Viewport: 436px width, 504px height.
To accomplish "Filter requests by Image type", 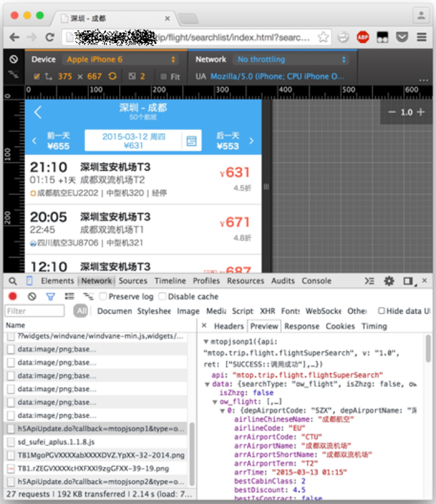I will click(188, 311).
